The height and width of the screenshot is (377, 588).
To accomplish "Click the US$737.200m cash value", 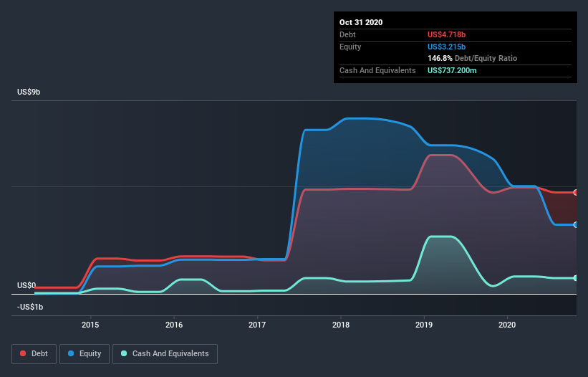I will pos(452,70).
